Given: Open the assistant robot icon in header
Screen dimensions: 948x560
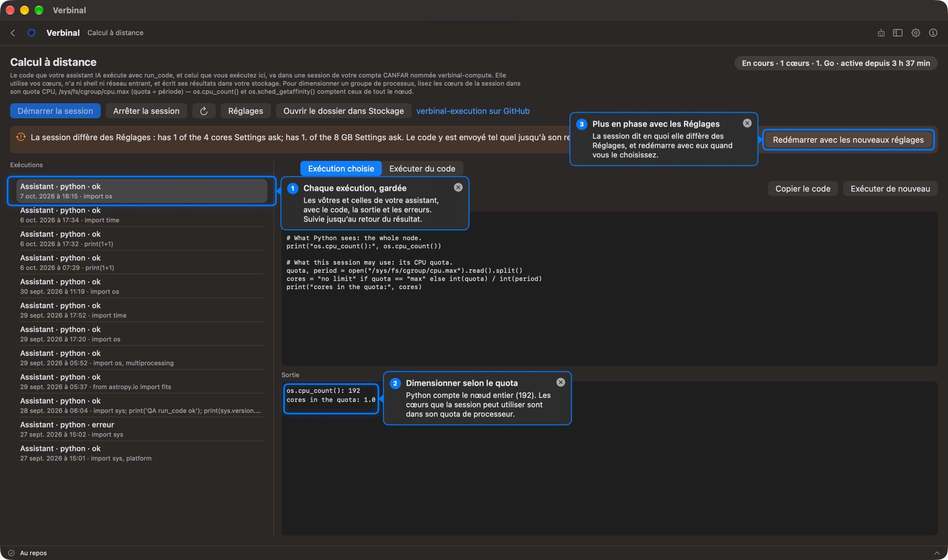Looking at the screenshot, I should click(881, 33).
